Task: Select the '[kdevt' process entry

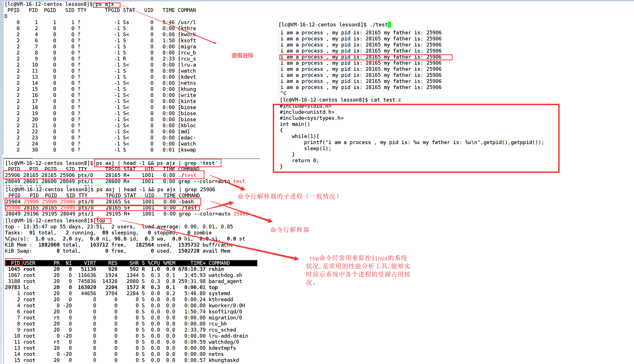Action: pyautogui.click(x=187, y=77)
